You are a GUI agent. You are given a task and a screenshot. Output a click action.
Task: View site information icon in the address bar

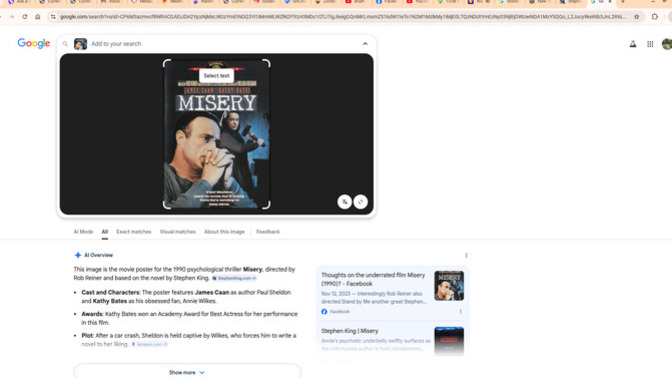point(53,17)
